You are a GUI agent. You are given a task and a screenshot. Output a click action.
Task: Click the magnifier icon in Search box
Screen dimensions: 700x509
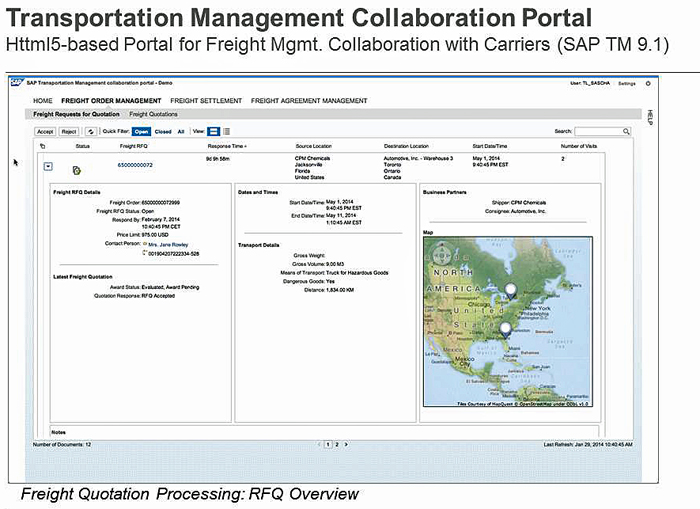[x=626, y=131]
